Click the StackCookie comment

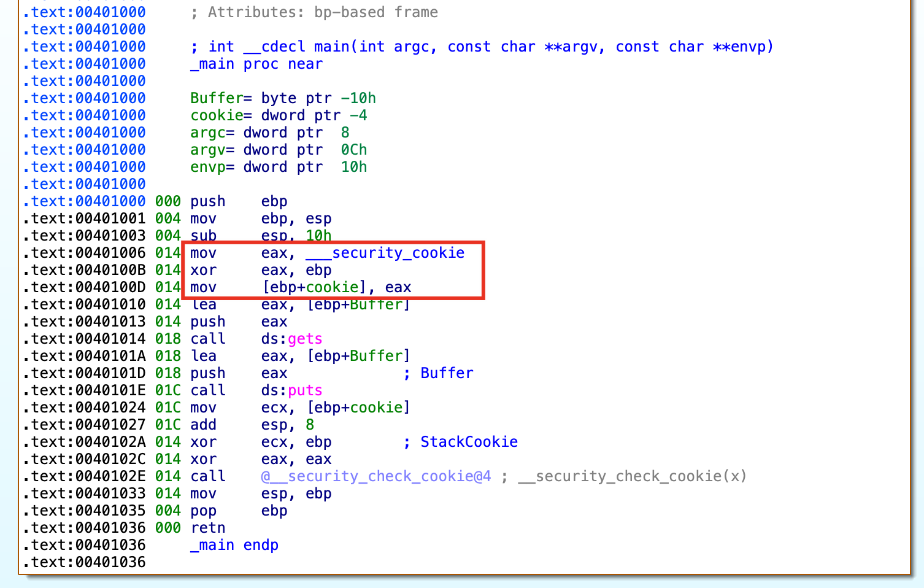click(x=469, y=442)
